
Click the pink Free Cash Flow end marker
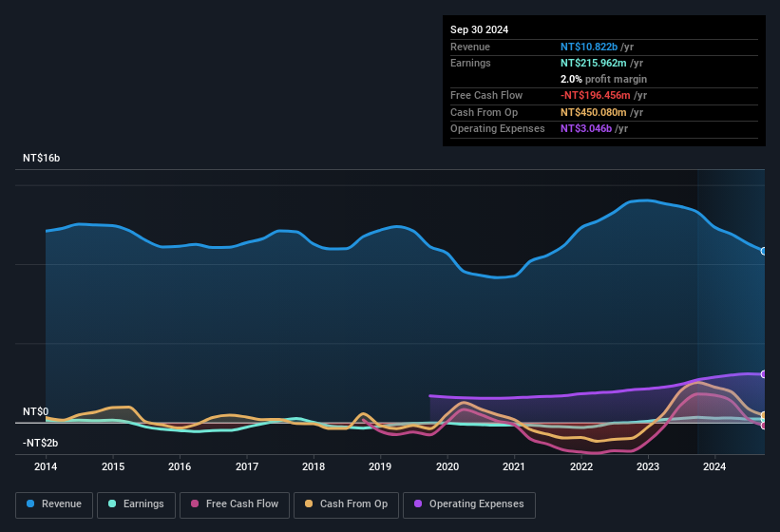[764, 426]
